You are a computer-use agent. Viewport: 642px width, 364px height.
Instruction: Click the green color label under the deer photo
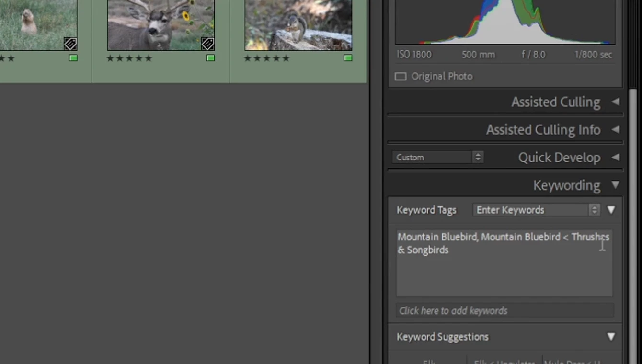pyautogui.click(x=210, y=58)
